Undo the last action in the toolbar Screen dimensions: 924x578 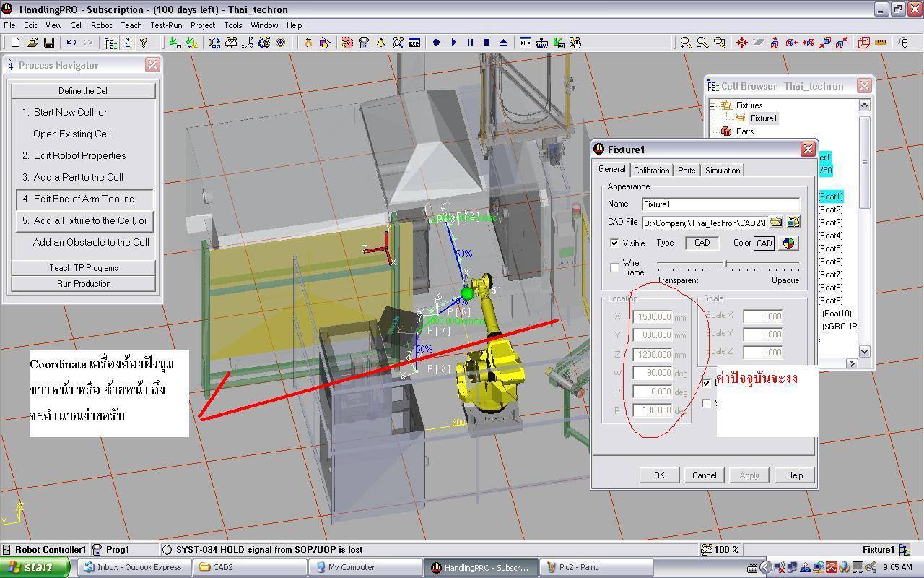[71, 43]
